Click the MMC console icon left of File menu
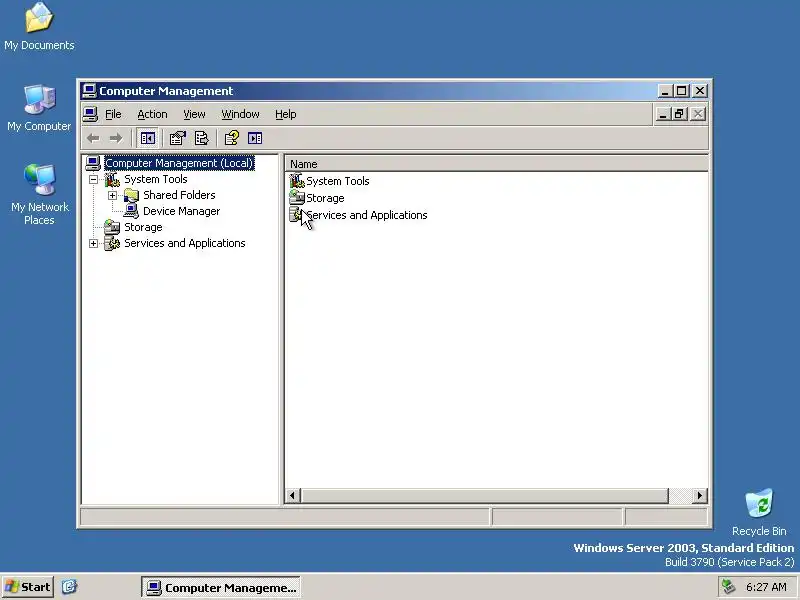 click(90, 114)
